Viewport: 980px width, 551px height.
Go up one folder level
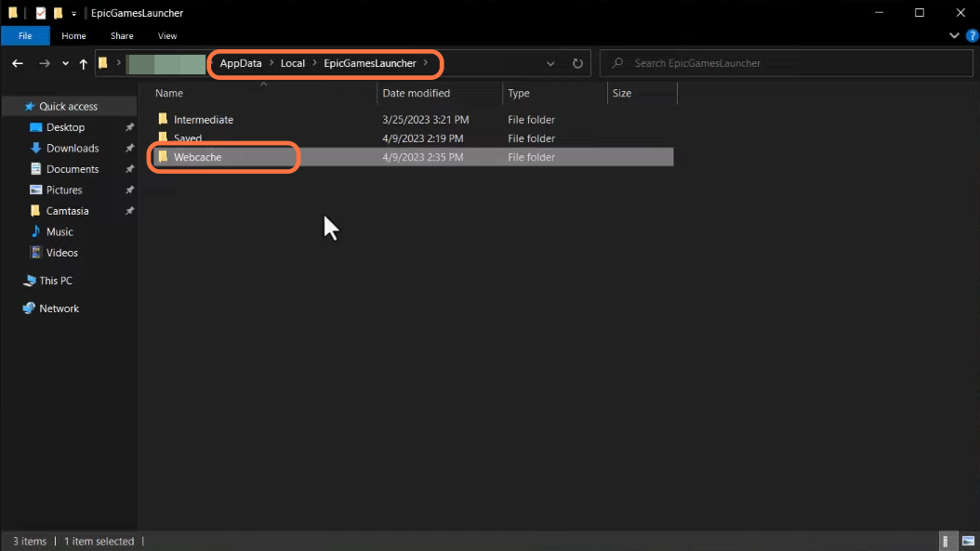[83, 63]
